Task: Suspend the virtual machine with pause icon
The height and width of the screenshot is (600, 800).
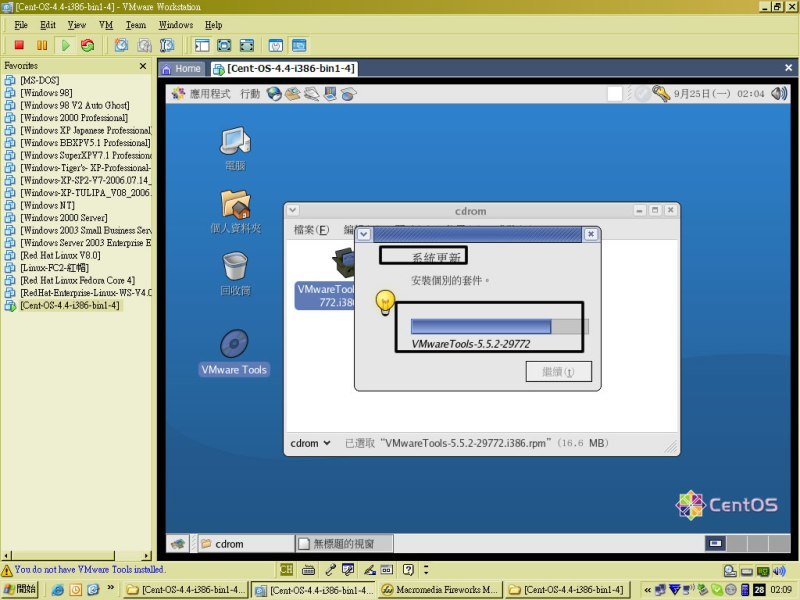Action: click(42, 45)
